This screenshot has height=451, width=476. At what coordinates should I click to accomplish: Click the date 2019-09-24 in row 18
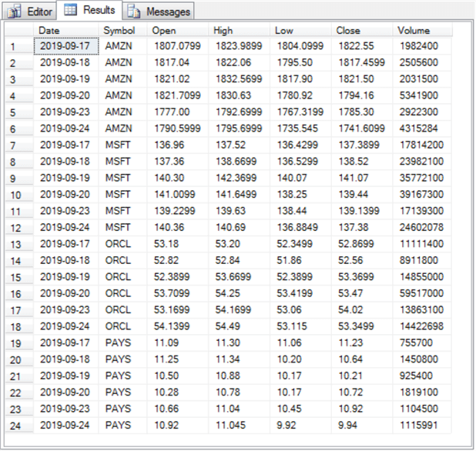point(65,326)
